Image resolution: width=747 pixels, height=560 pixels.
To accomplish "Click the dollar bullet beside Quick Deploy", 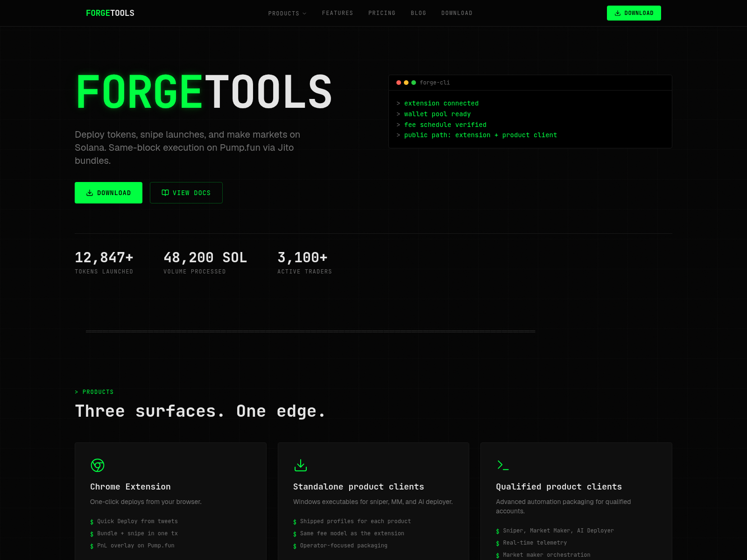I will pyautogui.click(x=92, y=522).
